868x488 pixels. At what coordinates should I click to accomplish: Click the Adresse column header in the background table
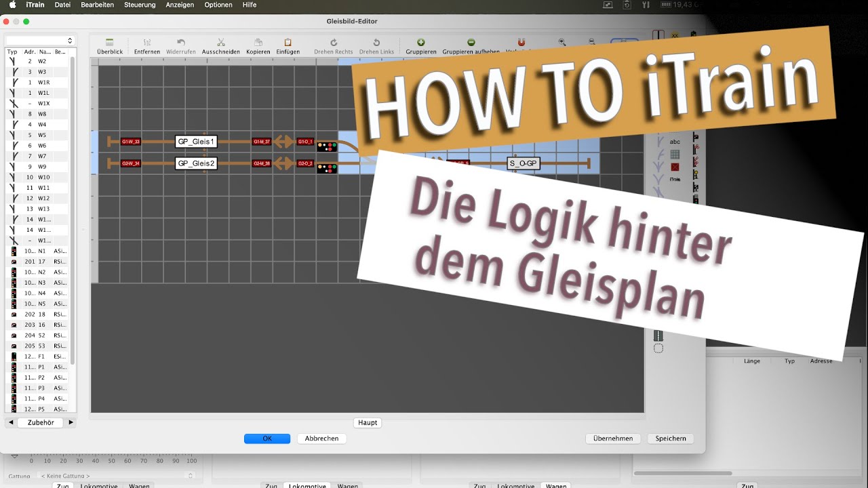821,361
